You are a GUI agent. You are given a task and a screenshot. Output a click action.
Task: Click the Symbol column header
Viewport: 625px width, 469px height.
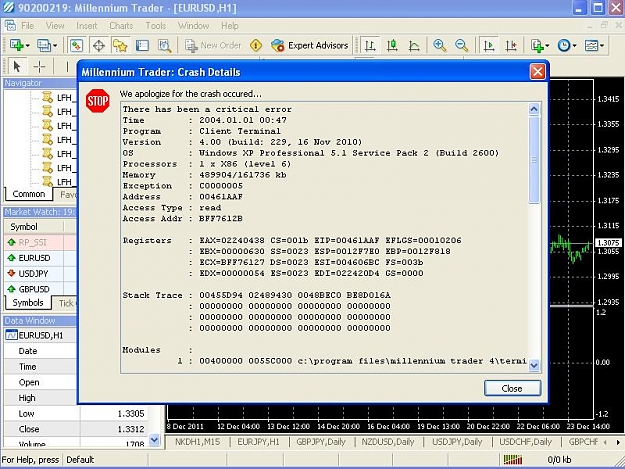pyautogui.click(x=33, y=227)
